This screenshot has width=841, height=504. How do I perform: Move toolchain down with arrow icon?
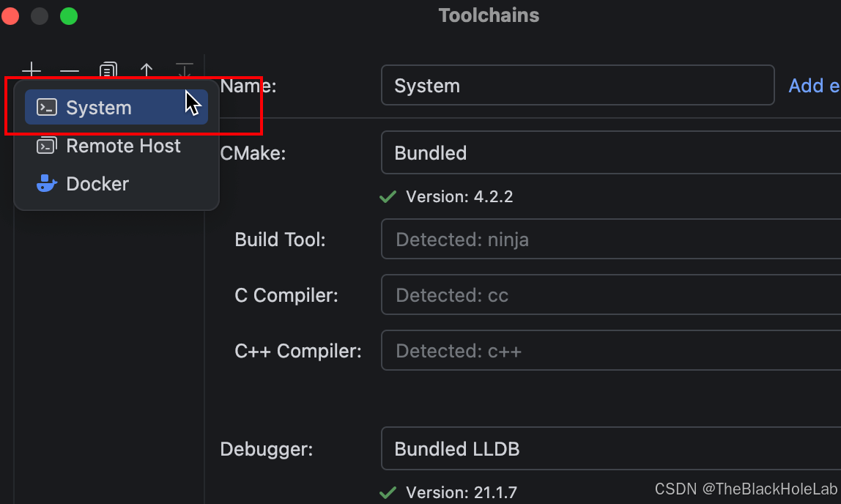(x=184, y=70)
